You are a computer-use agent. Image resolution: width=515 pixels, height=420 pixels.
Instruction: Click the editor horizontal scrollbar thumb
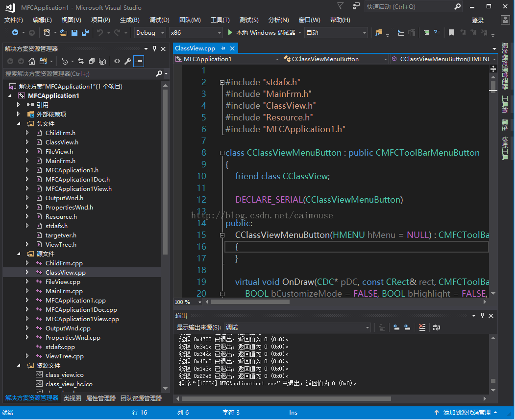click(x=250, y=302)
